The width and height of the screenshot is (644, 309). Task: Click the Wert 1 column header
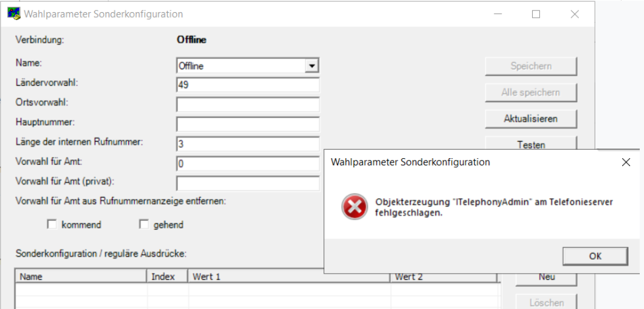289,277
